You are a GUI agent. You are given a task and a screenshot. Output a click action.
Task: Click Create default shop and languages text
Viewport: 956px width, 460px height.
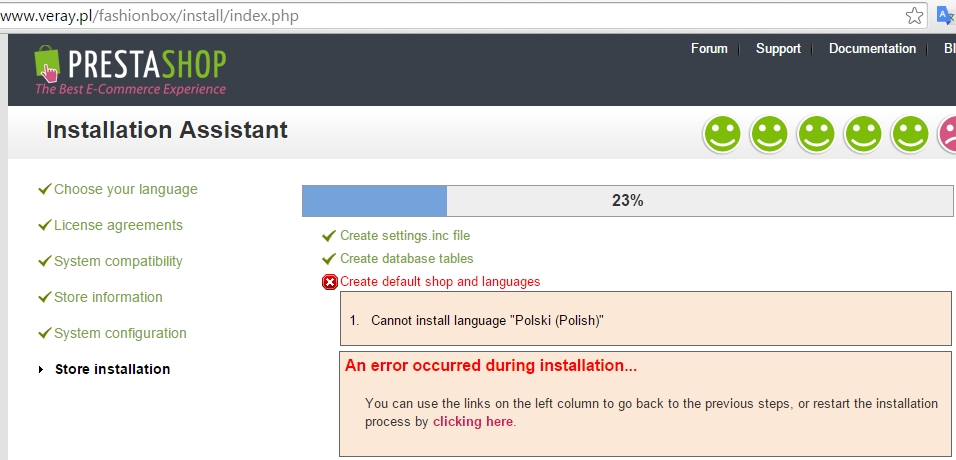click(440, 282)
